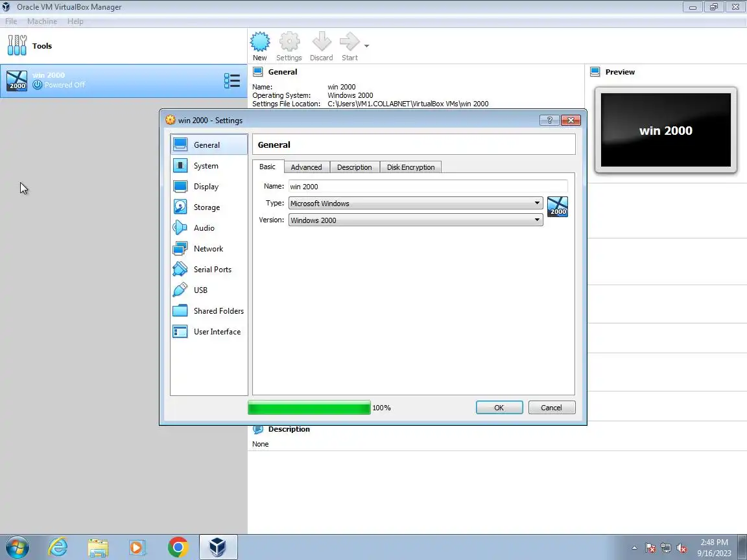
Task: Open the Network settings category
Action: [209, 249]
